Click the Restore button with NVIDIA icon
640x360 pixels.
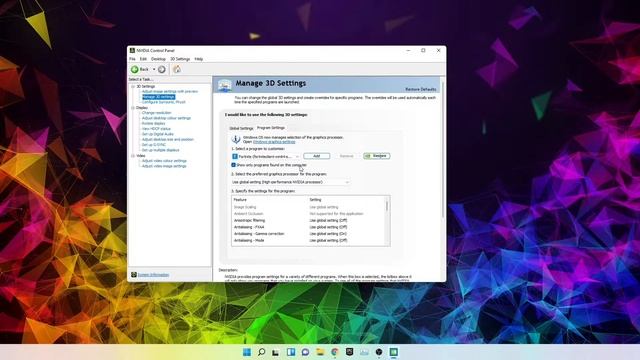(377, 156)
